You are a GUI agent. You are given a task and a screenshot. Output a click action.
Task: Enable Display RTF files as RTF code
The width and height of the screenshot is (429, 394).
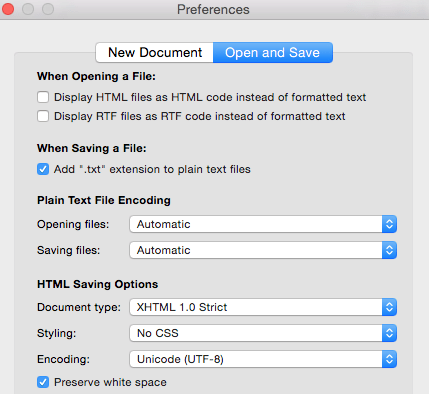click(43, 116)
